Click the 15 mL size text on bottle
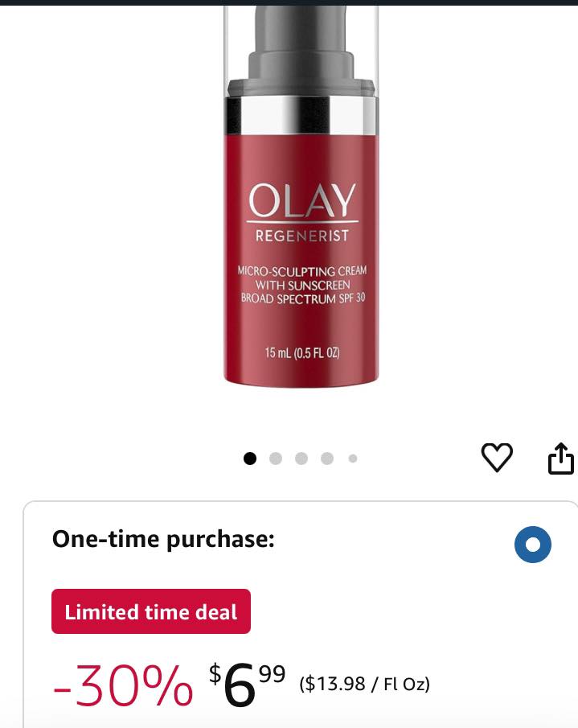578x728 pixels. (302, 353)
